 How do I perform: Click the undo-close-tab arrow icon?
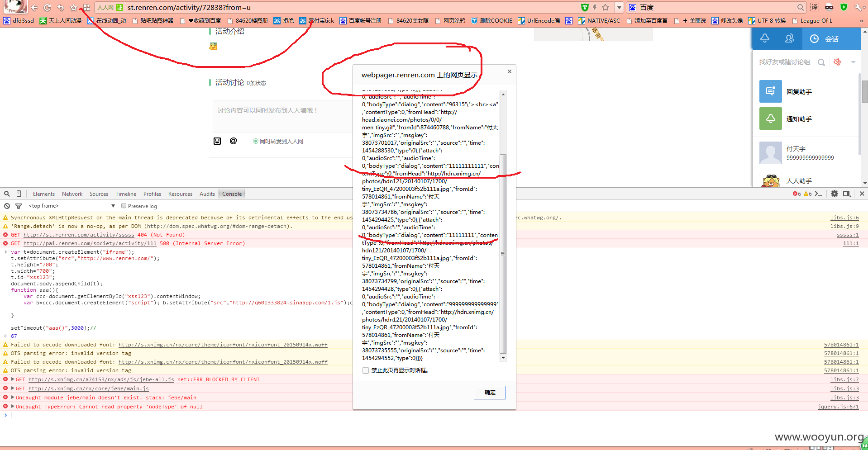[x=60, y=7]
